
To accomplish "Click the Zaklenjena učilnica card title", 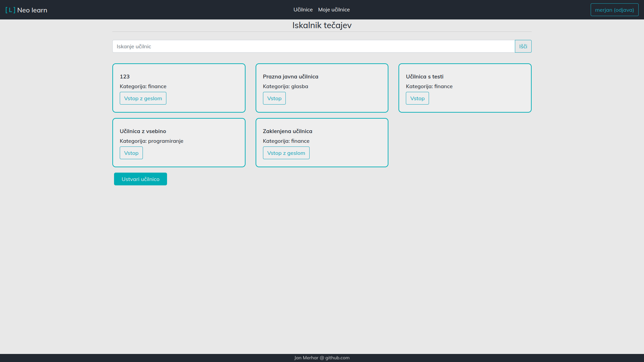I will click(x=287, y=131).
